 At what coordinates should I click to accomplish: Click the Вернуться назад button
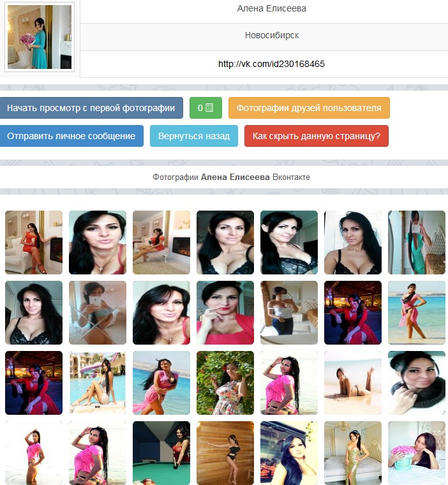point(194,136)
